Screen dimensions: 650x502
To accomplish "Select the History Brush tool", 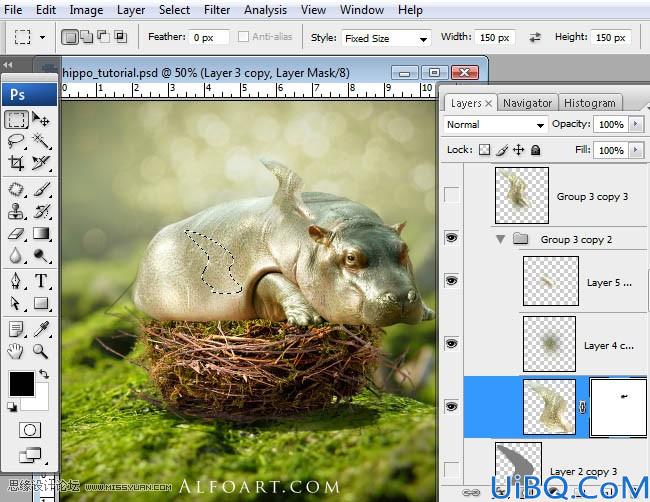I will click(41, 211).
